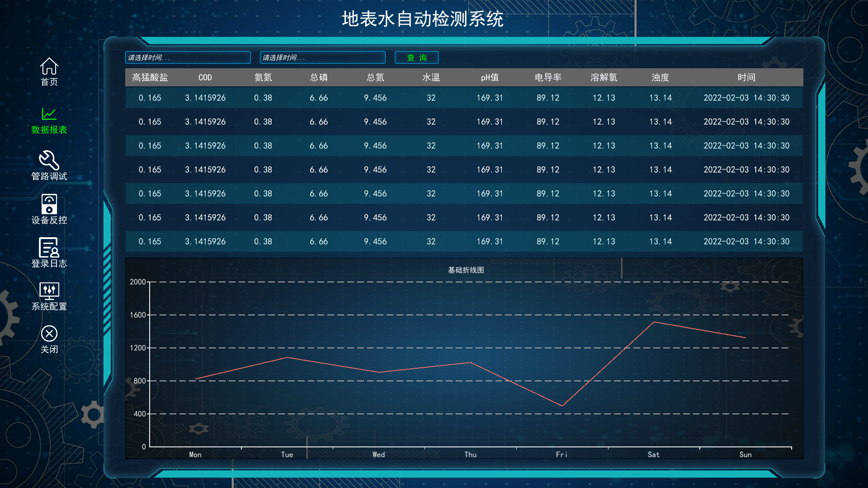Select the last row's timestamp cell
868x488 pixels.
point(746,241)
